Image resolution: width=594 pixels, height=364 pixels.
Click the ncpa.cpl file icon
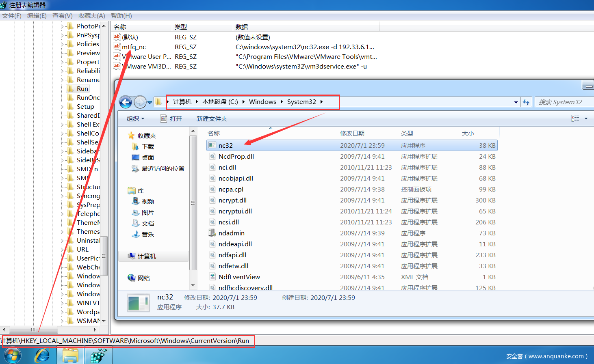212,189
